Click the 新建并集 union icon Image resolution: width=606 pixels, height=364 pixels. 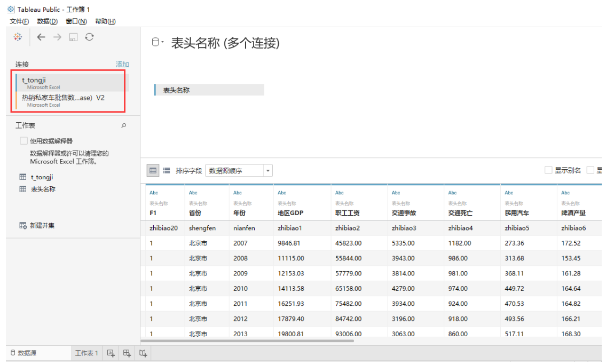pos(23,225)
